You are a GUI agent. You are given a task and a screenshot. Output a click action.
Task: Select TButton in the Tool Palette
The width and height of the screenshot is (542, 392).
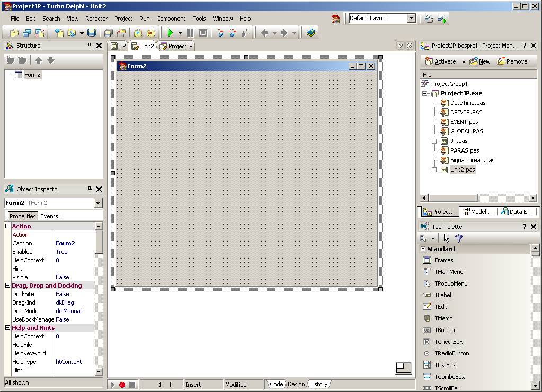coord(445,330)
